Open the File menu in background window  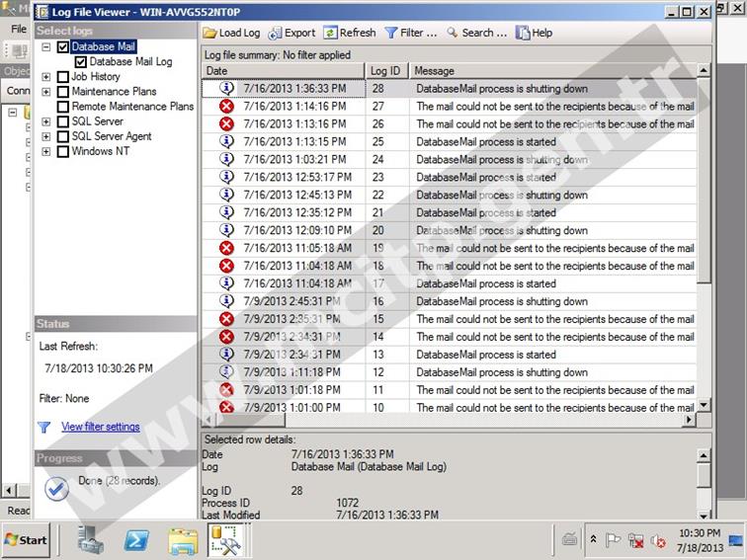coord(19,29)
